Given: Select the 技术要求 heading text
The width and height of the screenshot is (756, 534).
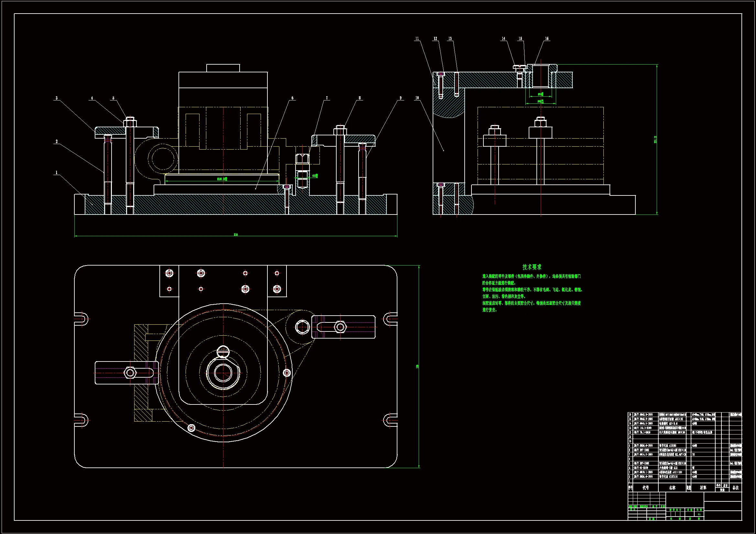Looking at the screenshot, I should click(x=532, y=267).
